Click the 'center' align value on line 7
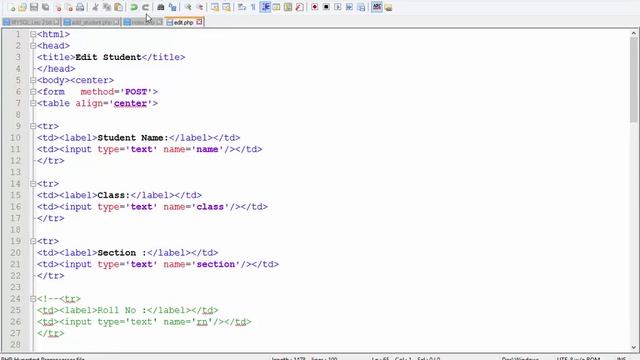This screenshot has width=640, height=360. [130, 103]
